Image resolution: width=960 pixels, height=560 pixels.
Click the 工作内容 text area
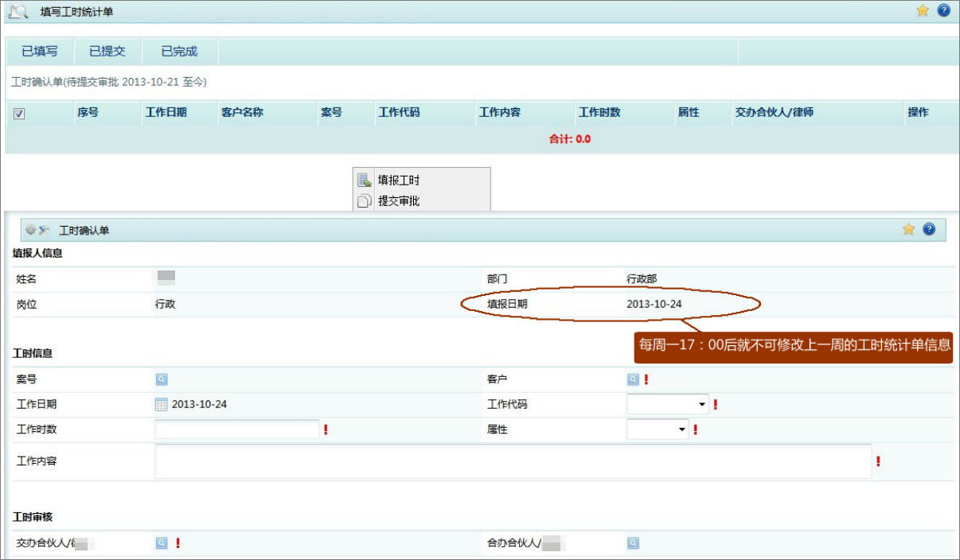[513, 461]
